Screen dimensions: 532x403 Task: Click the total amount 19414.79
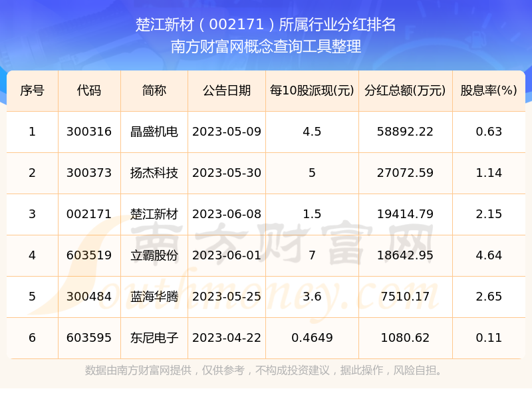click(405, 214)
